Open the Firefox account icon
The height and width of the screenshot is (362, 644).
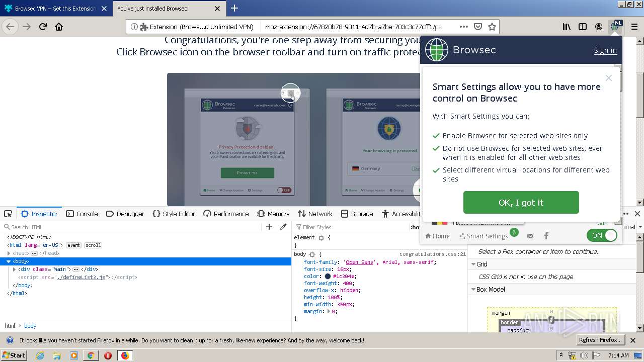coord(599,27)
